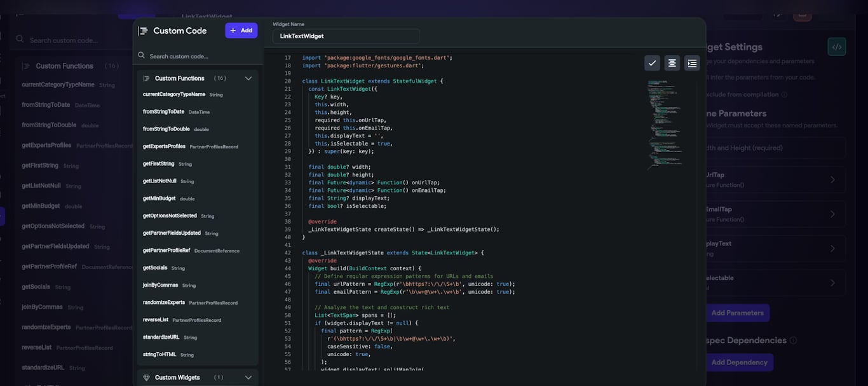
Task: Click the Custom Functions icon in dimmed background panel
Action: pyautogui.click(x=26, y=66)
